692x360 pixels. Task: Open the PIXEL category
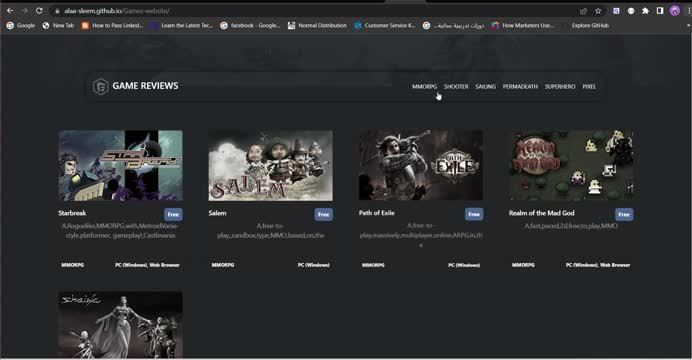pyautogui.click(x=589, y=86)
